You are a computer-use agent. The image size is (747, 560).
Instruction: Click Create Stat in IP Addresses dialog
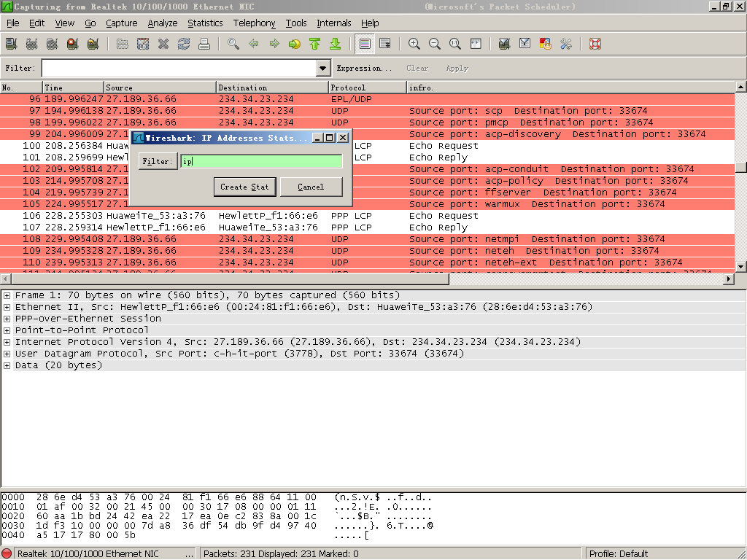click(244, 187)
